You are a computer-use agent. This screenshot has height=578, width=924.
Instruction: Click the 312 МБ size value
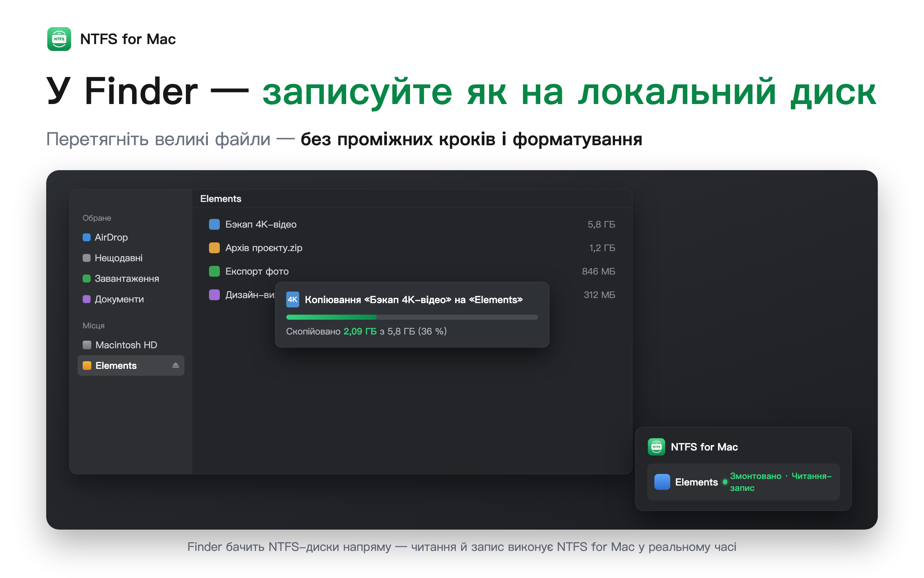point(600,295)
